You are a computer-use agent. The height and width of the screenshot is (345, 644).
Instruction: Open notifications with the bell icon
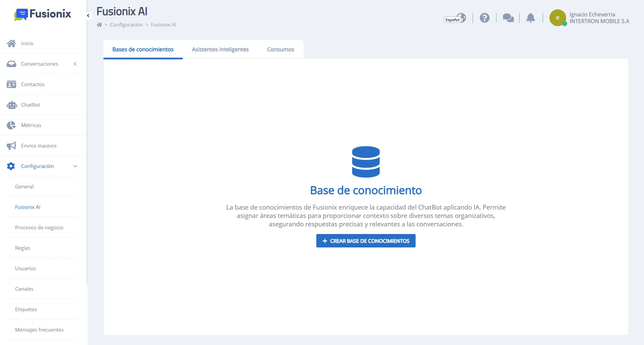(531, 18)
